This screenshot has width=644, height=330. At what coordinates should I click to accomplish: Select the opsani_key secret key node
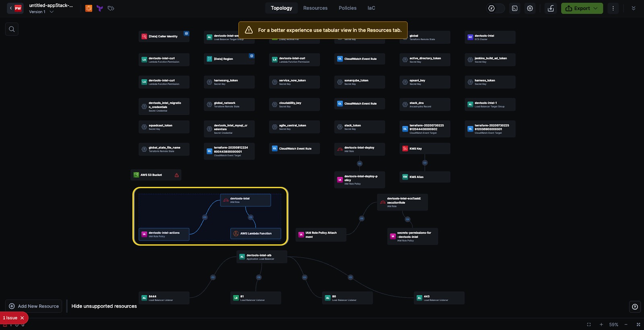[425, 82]
